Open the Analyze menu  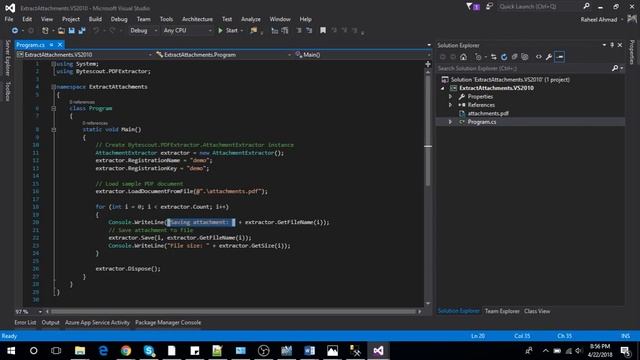pos(251,19)
